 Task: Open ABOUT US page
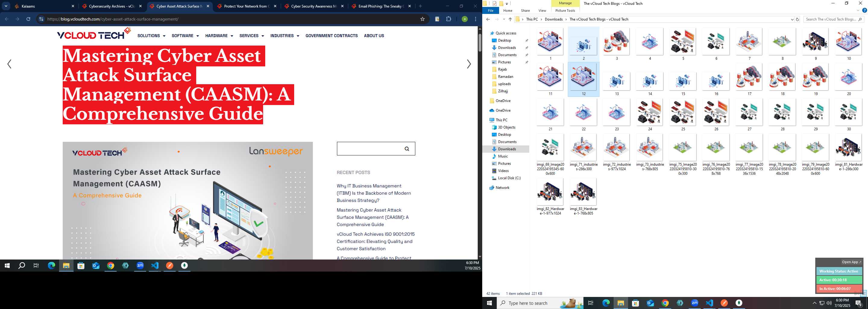374,36
